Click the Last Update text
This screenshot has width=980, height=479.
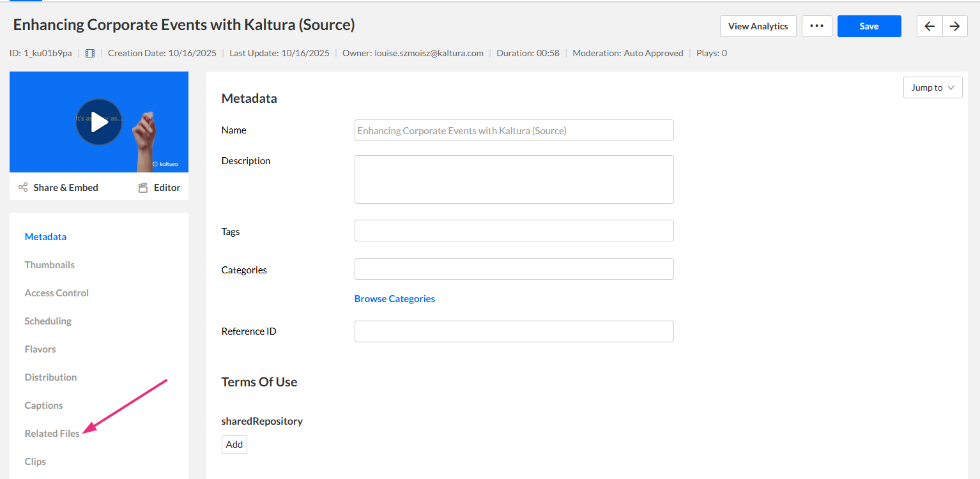point(279,54)
